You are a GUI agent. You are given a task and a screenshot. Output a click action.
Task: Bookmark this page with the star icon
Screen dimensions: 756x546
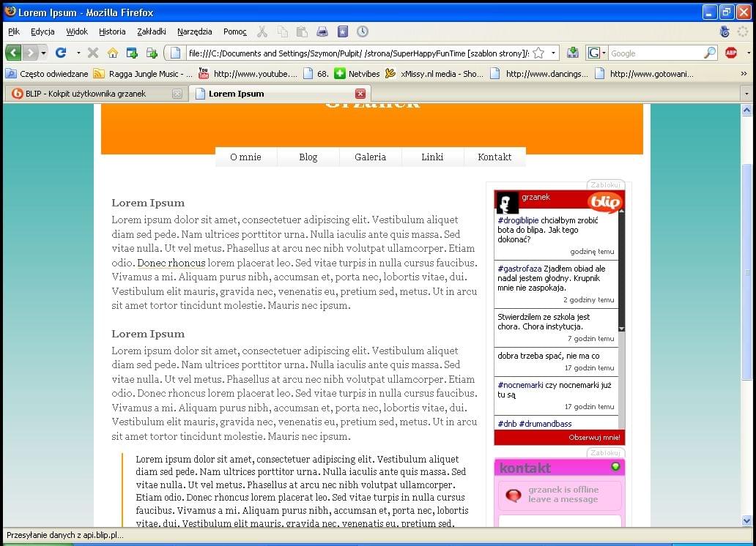tap(538, 53)
